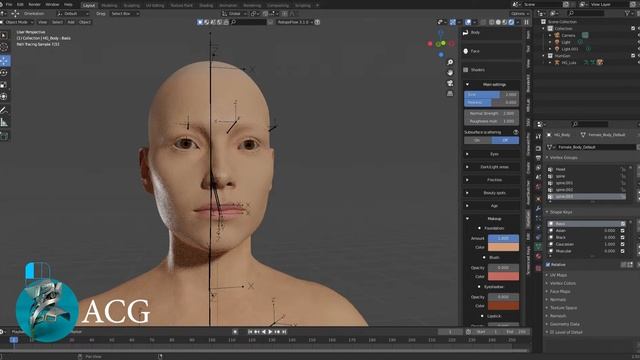Open the viewport Add menu
The width and height of the screenshot is (640, 360).
tap(71, 22)
